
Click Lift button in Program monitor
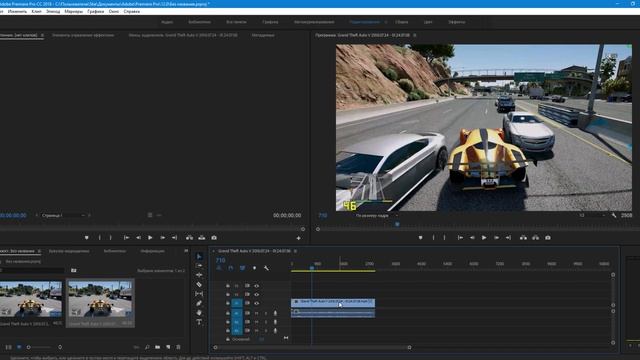coord(523,238)
